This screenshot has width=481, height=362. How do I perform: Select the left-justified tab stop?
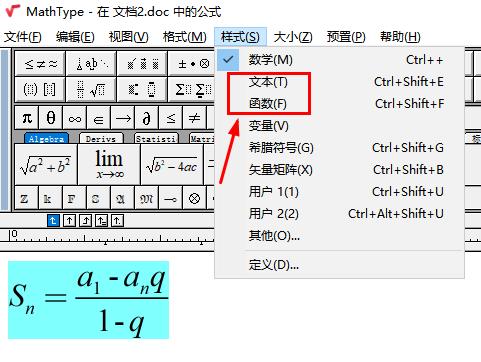[x=53, y=220]
